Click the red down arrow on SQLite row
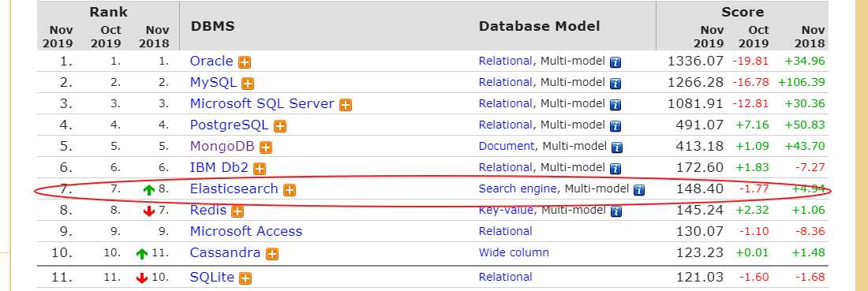Viewport: 868px width, 291px height. 142,278
